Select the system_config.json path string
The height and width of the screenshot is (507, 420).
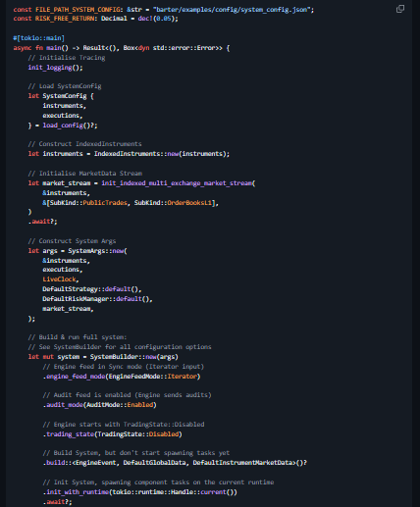232,10
